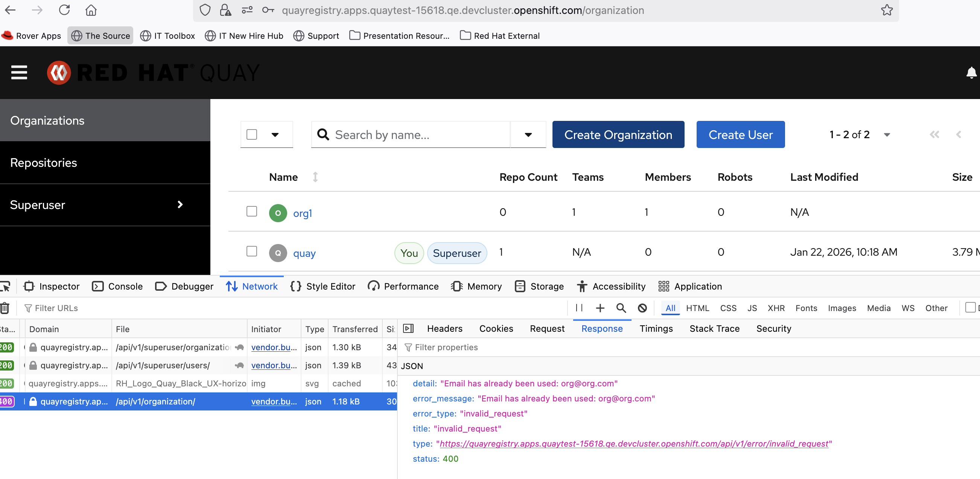This screenshot has height=479, width=980.
Task: Click the Search by name field
Action: tap(418, 134)
